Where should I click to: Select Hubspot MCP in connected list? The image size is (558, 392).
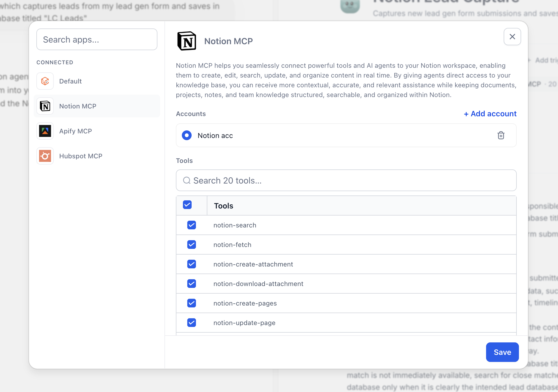pos(97,156)
